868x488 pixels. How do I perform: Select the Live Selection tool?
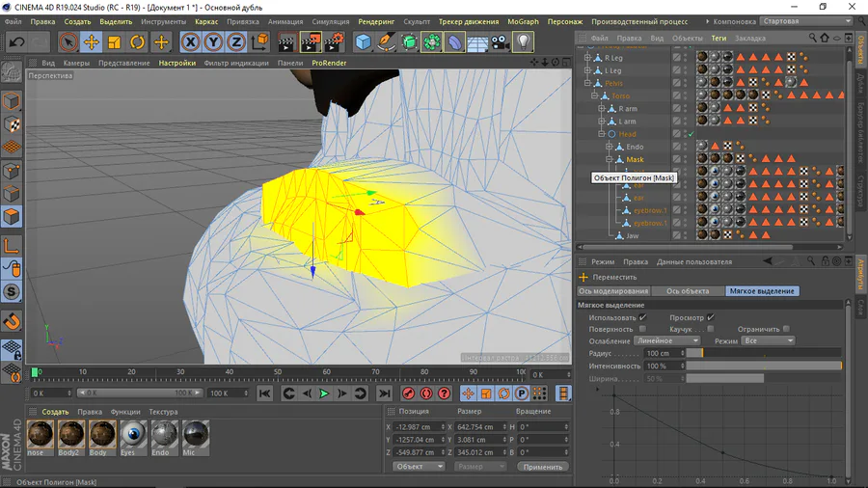(68, 42)
